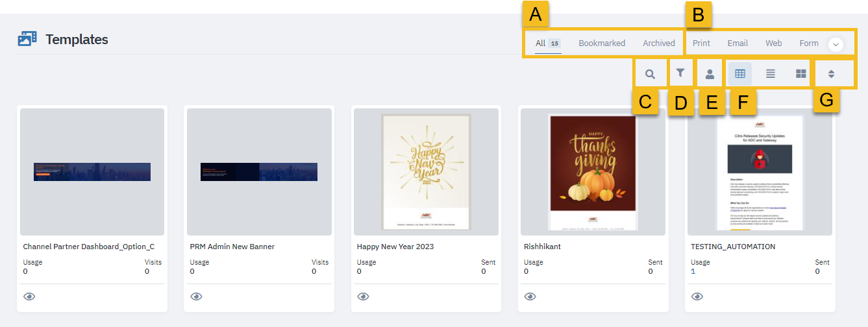Filter templates by Email type

[738, 43]
